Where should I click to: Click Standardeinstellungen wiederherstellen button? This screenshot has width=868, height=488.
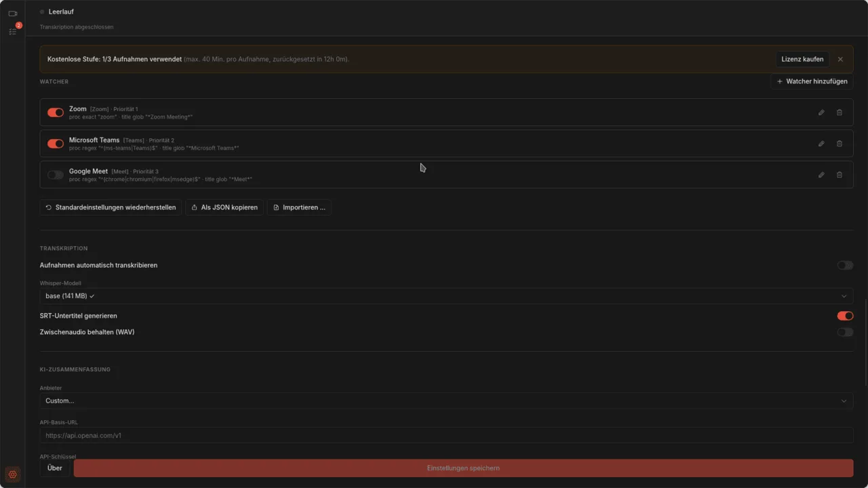[111, 207]
